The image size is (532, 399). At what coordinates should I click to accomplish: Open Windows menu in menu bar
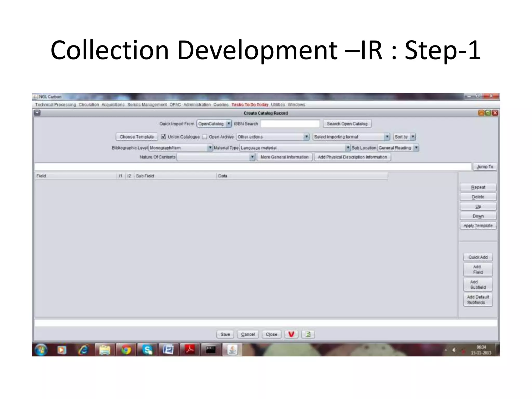tap(296, 104)
